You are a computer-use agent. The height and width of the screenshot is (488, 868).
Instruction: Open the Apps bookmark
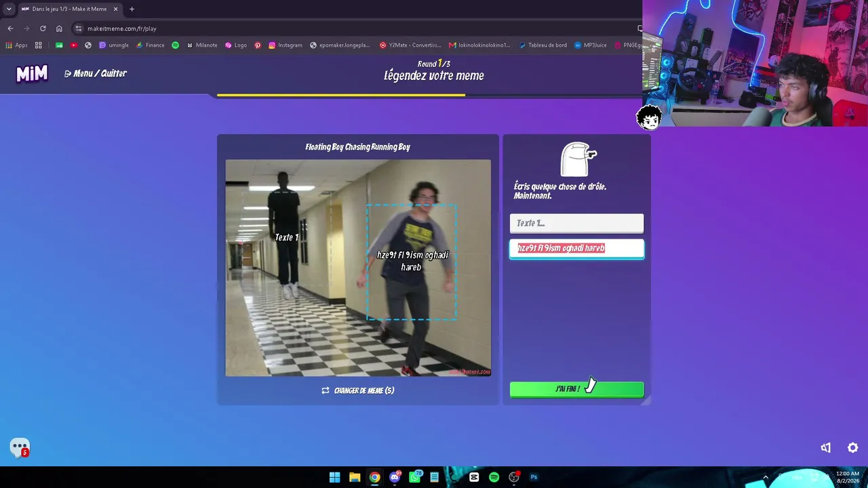pos(16,45)
